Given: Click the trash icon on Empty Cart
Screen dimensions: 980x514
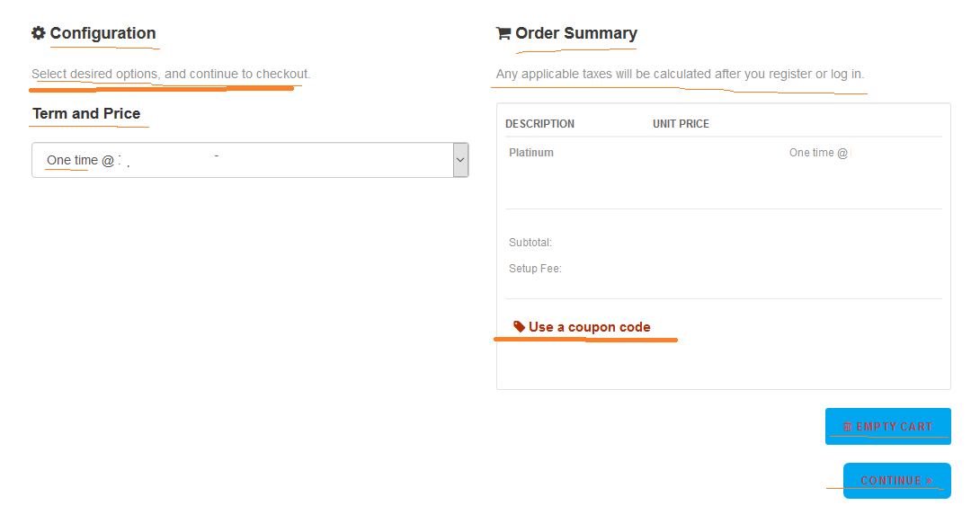Looking at the screenshot, I should coord(848,427).
